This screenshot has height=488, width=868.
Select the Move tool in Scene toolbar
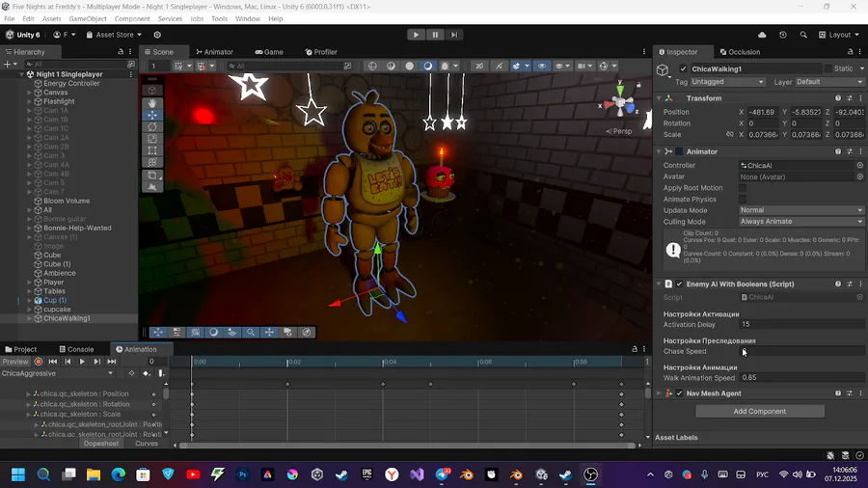click(152, 115)
